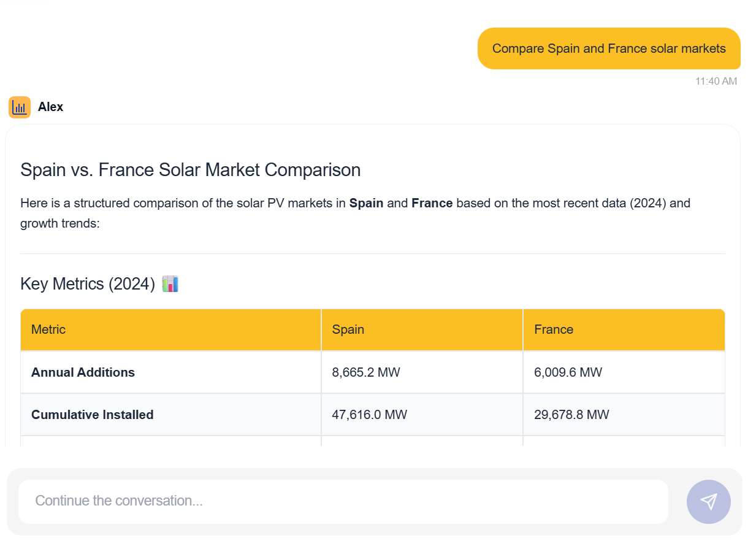
Task: Click the 29,678.8 MW cell
Action: (571, 415)
